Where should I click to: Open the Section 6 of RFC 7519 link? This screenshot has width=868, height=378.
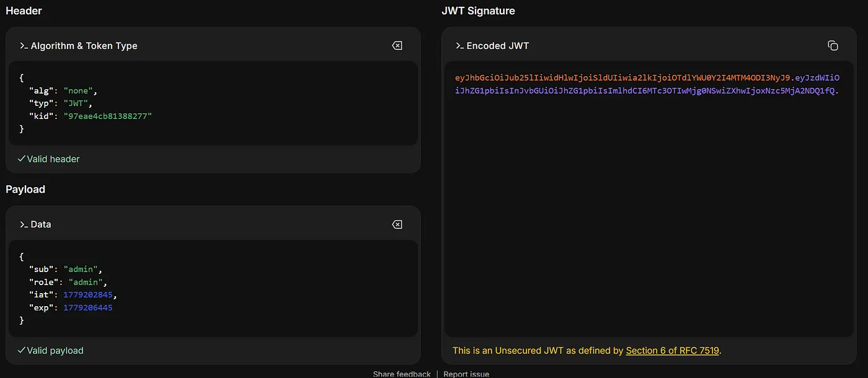[672, 351]
